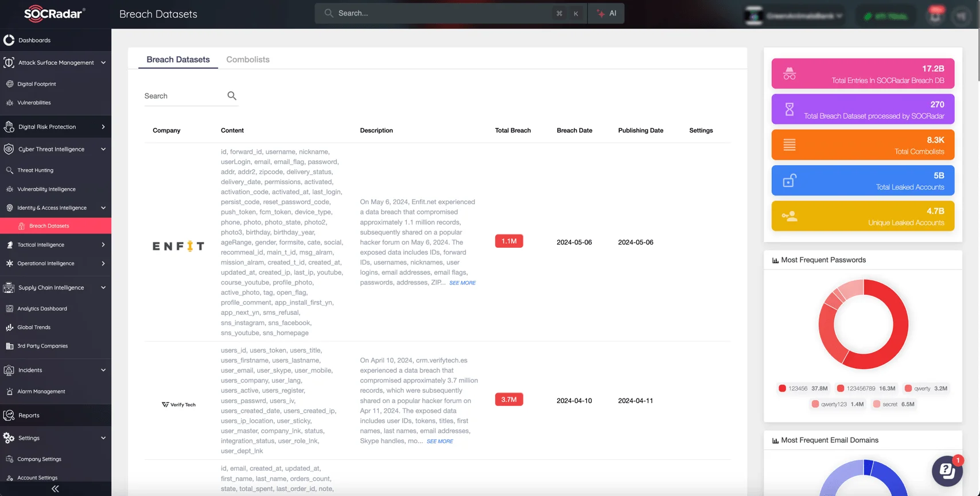Click the Breach Date column header

pyautogui.click(x=574, y=131)
